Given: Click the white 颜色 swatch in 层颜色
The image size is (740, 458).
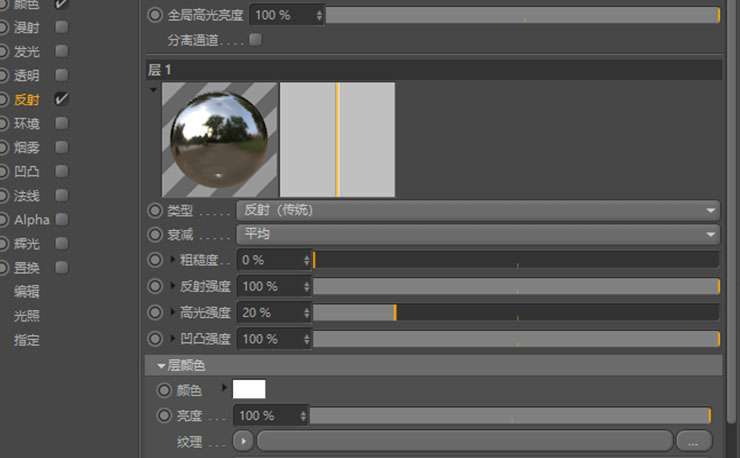Looking at the screenshot, I should pos(249,390).
